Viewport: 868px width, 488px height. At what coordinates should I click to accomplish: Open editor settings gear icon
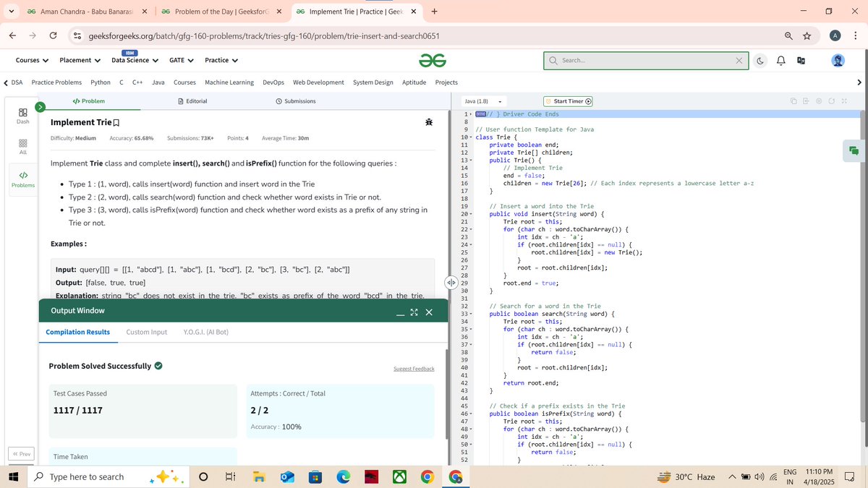tap(819, 101)
